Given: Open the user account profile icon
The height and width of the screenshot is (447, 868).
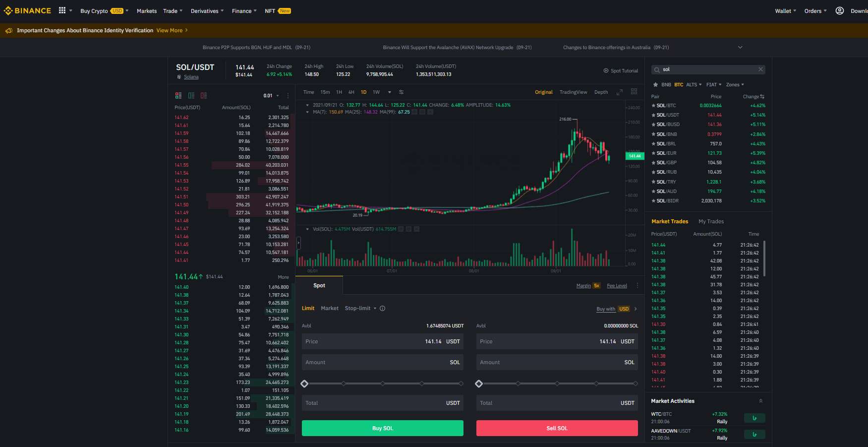Looking at the screenshot, I should [839, 10].
